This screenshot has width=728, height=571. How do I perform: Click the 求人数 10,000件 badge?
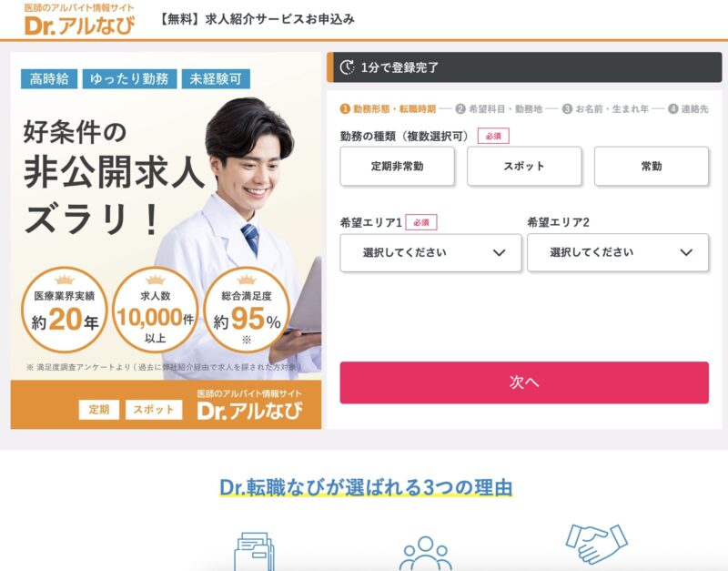tap(155, 310)
